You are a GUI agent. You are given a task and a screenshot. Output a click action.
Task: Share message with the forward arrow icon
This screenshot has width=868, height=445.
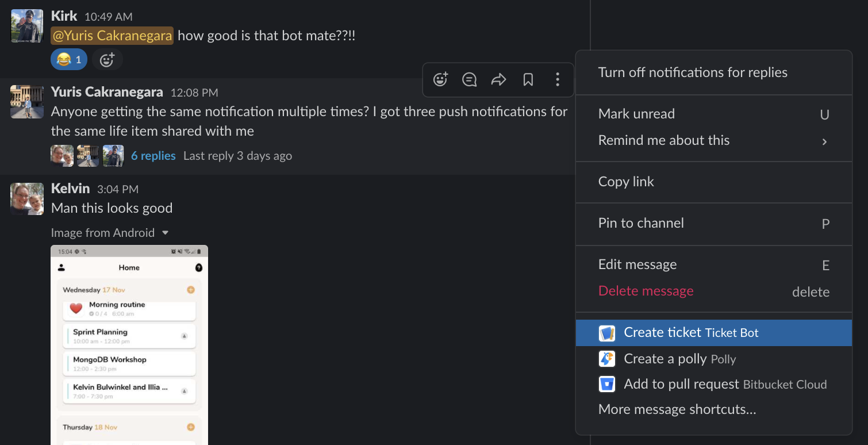pos(498,79)
